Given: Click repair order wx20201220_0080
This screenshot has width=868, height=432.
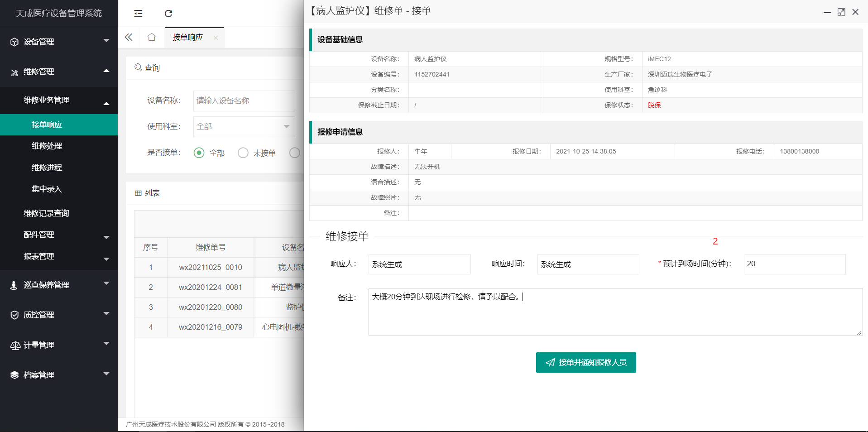Looking at the screenshot, I should tap(211, 307).
